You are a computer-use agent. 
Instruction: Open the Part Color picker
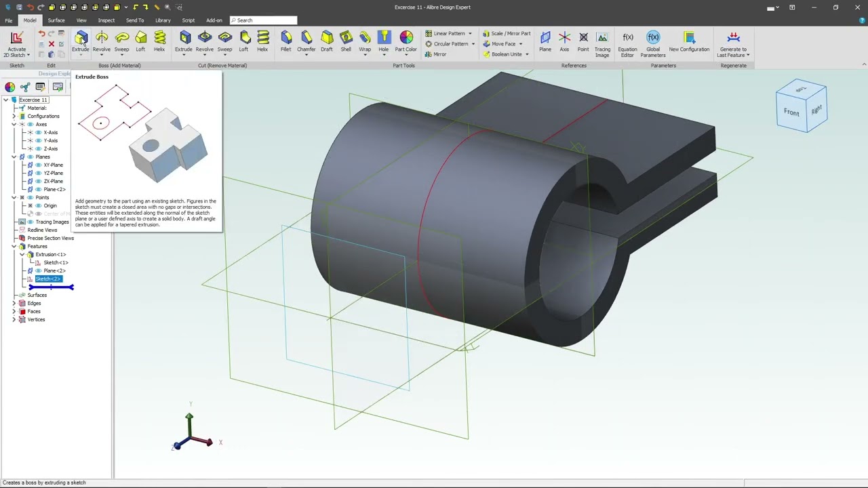pos(406,41)
